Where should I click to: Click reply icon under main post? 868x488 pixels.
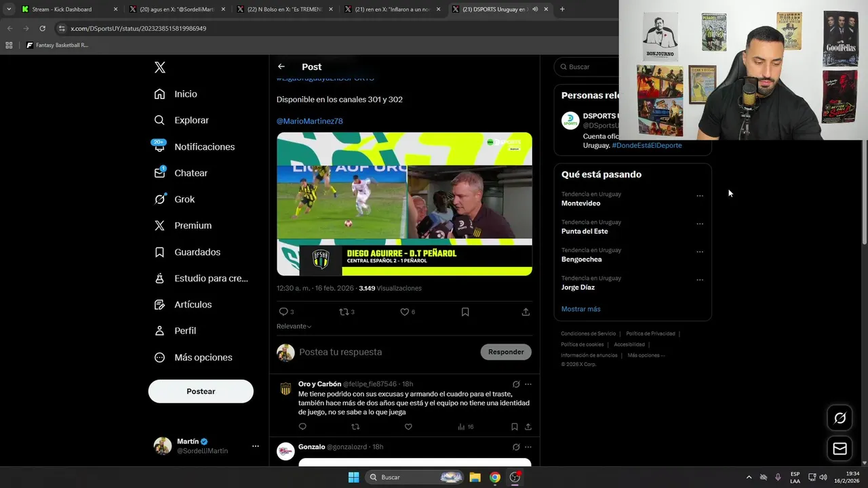point(283,312)
